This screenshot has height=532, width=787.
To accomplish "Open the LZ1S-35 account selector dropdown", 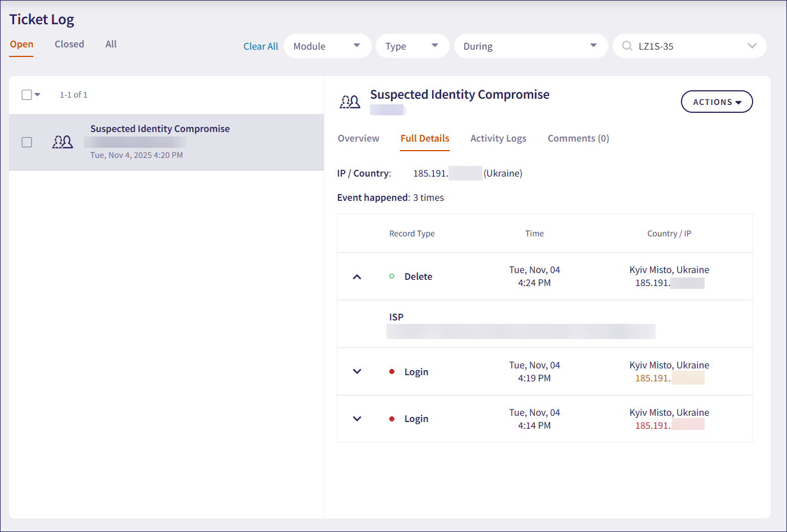I will point(753,46).
